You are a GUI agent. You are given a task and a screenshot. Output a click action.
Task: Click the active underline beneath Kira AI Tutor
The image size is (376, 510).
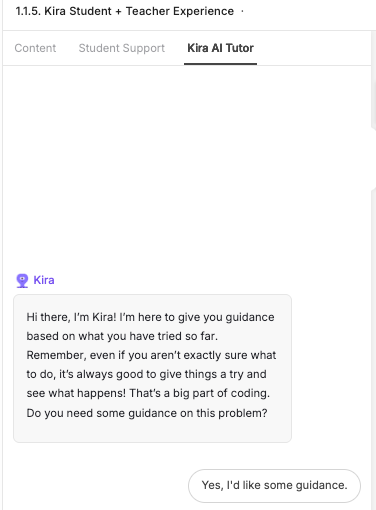coord(220,64)
